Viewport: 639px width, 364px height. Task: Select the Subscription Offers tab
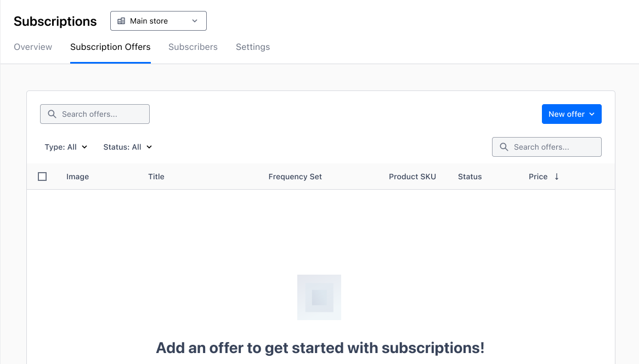pos(110,47)
